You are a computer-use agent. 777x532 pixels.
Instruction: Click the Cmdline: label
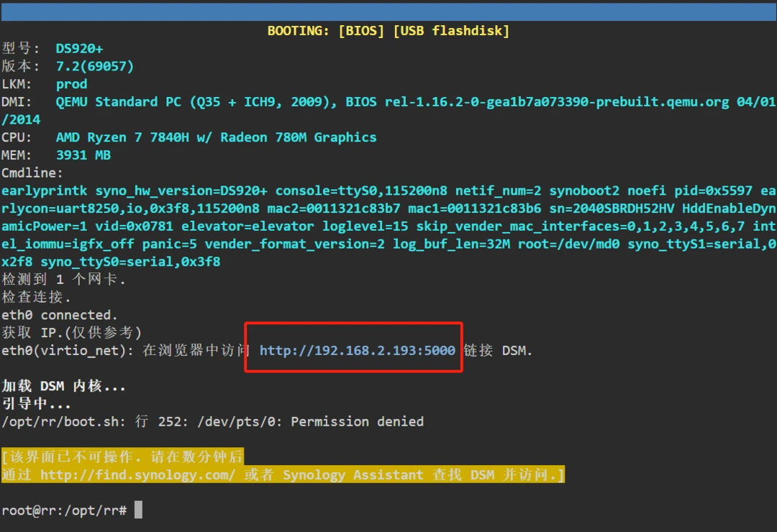point(32,173)
